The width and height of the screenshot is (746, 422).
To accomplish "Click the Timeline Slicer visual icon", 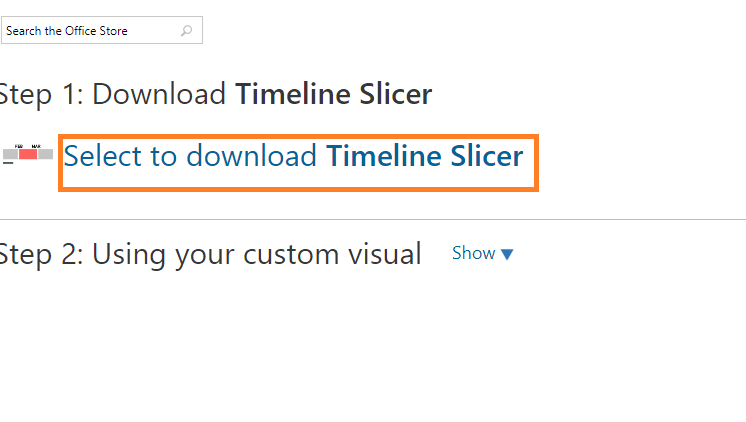I will point(28,154).
